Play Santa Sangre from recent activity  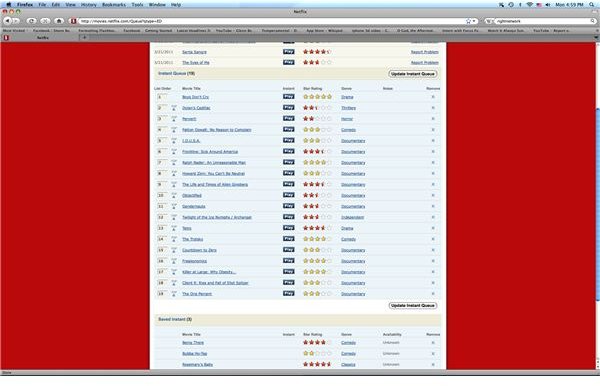(289, 52)
